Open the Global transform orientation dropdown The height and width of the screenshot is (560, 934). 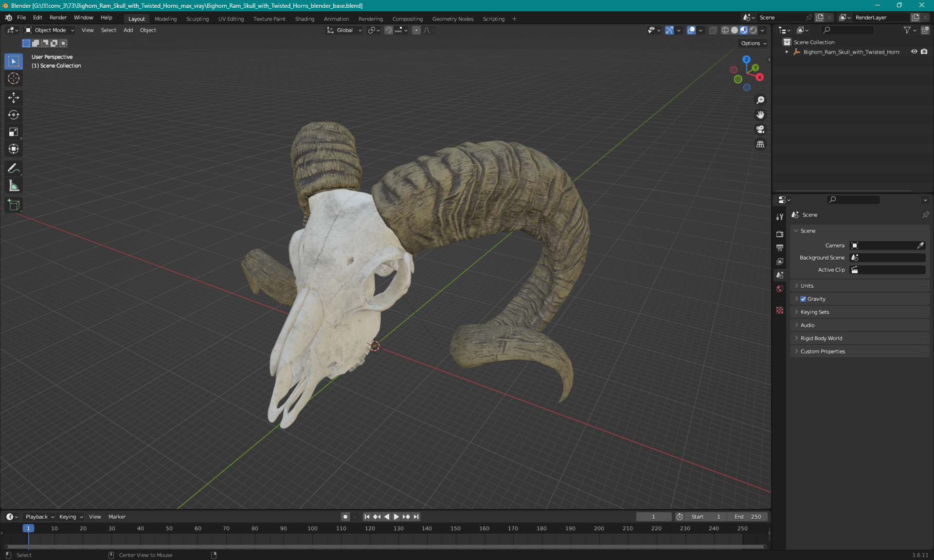[344, 30]
